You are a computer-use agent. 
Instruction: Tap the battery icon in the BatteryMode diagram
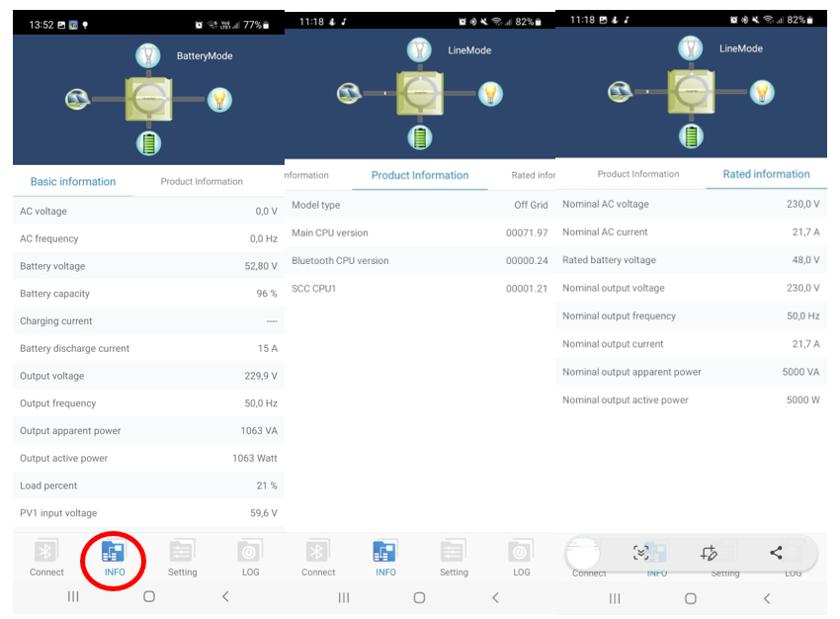coord(148,143)
